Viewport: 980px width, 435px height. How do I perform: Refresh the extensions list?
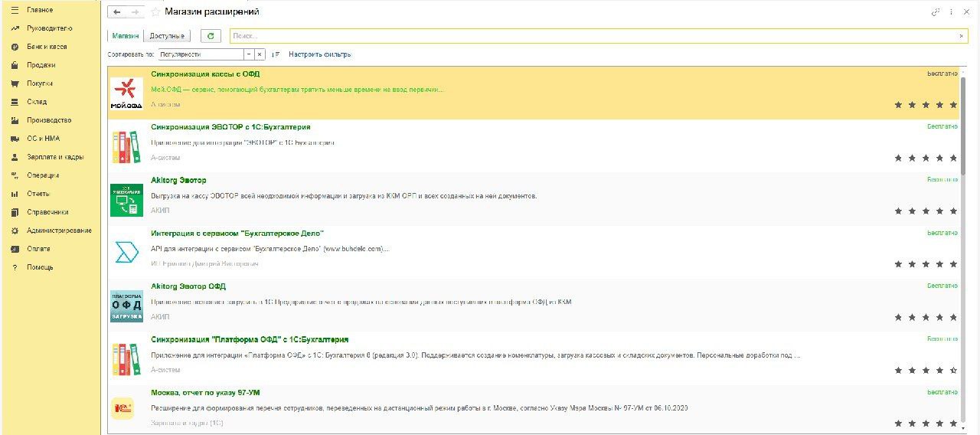[x=211, y=36]
